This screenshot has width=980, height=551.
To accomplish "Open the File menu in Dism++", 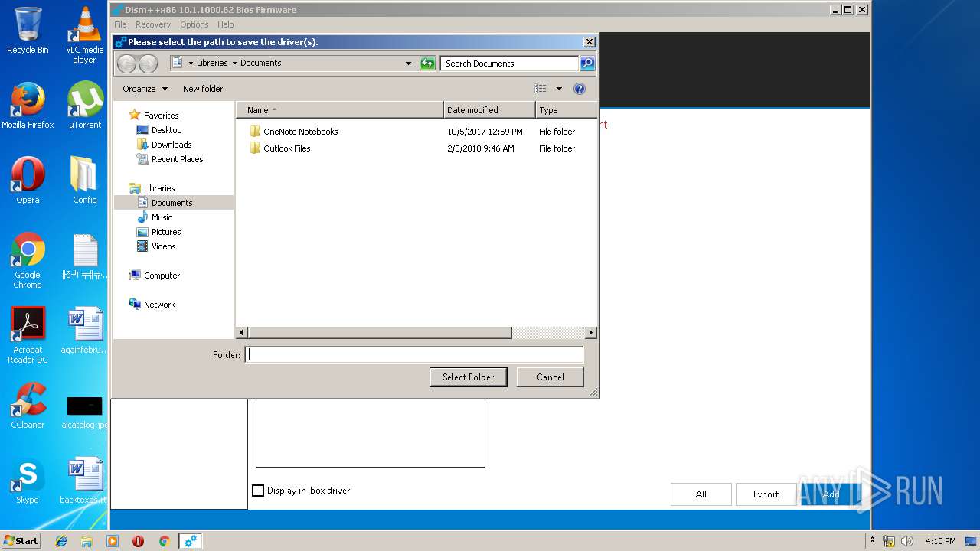I will click(120, 24).
